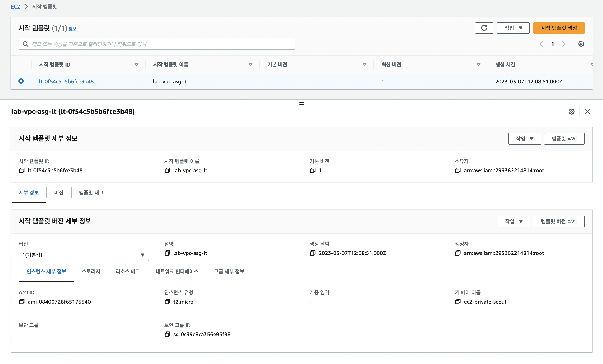Switch to the 버전 tab
This screenshot has height=364, width=603.
click(x=59, y=193)
